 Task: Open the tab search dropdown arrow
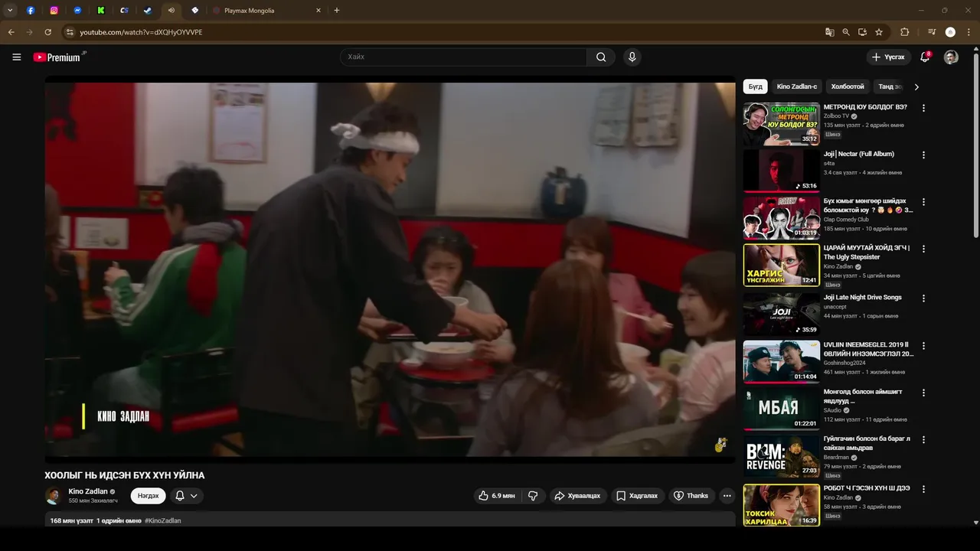10,11
